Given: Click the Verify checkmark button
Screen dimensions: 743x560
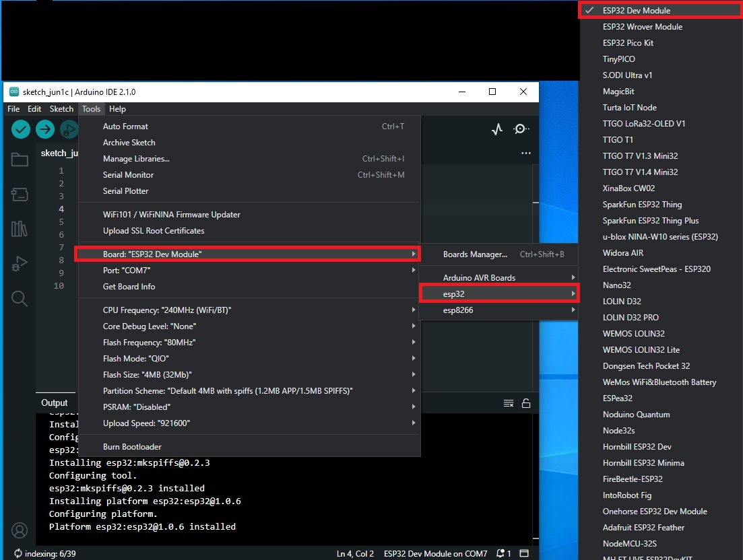Looking at the screenshot, I should click(x=21, y=129).
